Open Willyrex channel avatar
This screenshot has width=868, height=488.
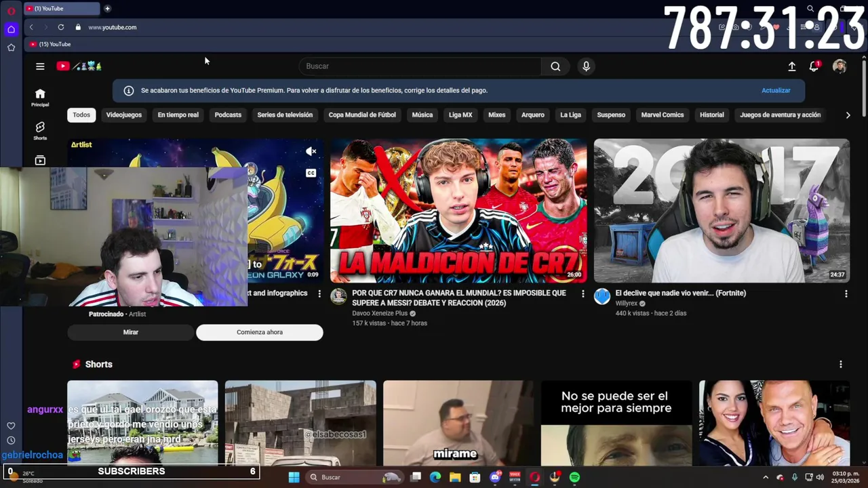602,296
